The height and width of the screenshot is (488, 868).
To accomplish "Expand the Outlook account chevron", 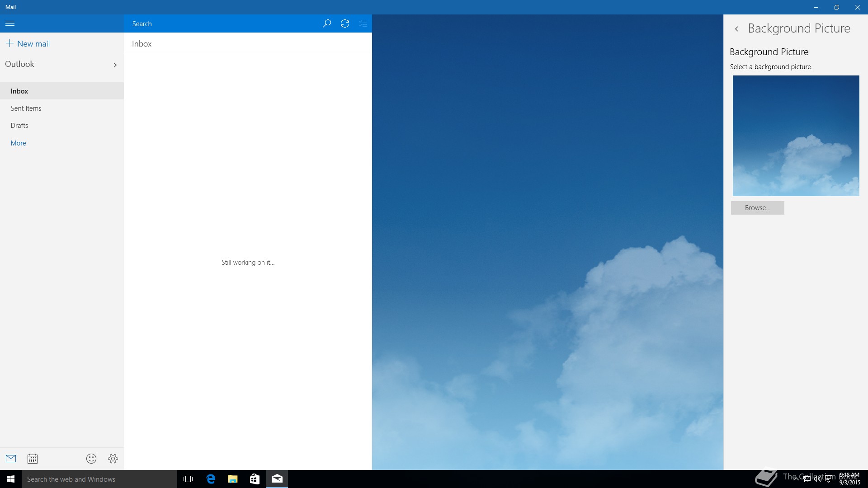I will pos(115,65).
